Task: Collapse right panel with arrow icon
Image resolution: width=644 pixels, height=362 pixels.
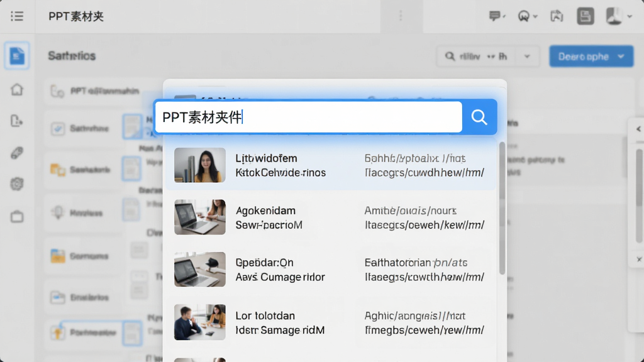Action: point(638,129)
